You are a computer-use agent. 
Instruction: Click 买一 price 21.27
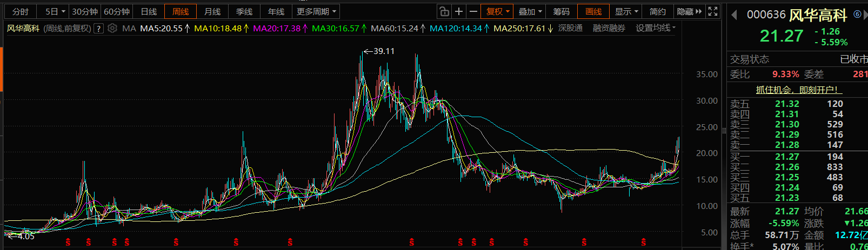pos(786,157)
